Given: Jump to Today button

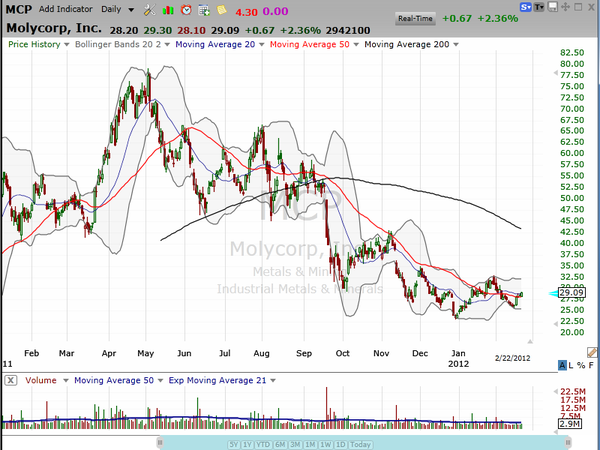Looking at the screenshot, I should point(360,445).
